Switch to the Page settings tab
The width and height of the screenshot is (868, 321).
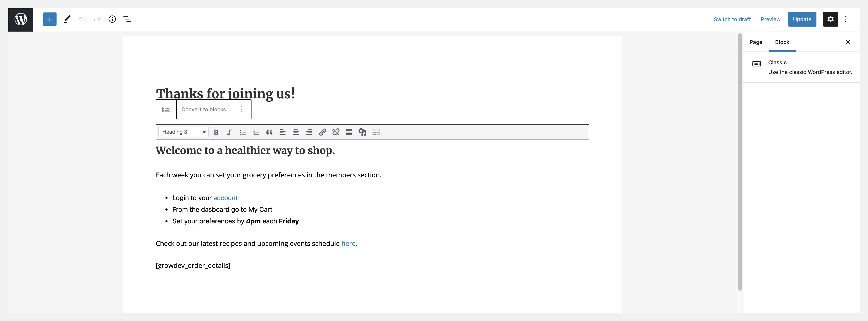point(756,42)
